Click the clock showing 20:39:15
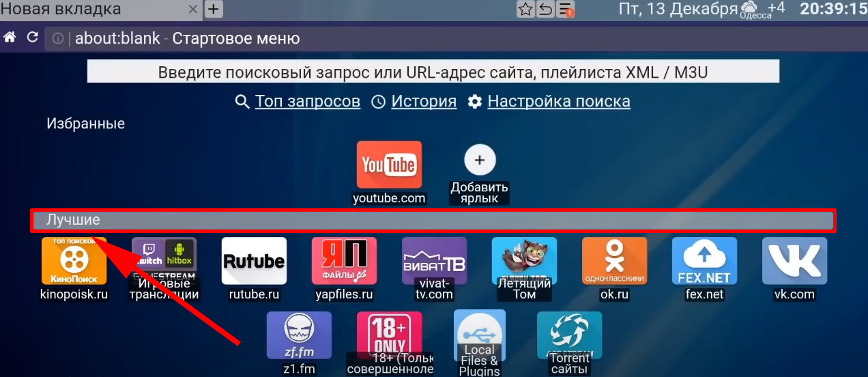The width and height of the screenshot is (868, 377). click(x=833, y=9)
